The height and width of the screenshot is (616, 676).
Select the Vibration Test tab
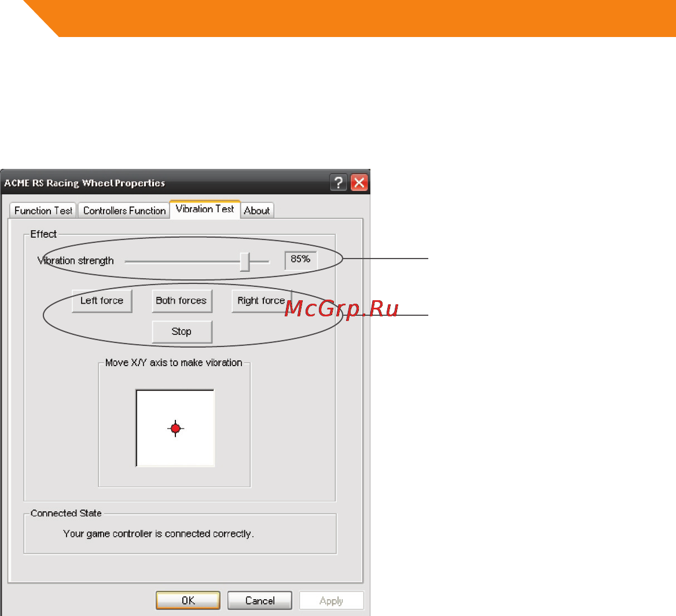(205, 209)
